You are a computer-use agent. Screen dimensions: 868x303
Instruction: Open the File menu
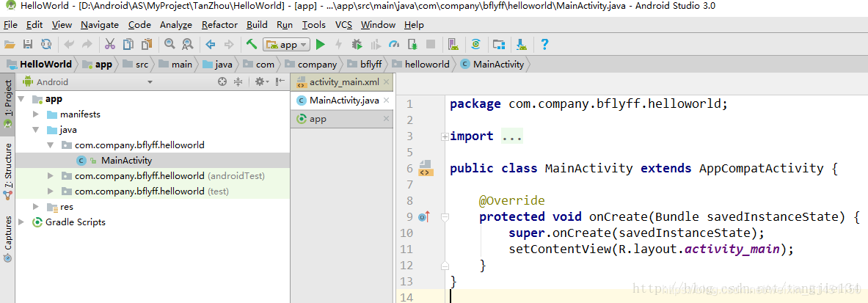pos(10,25)
